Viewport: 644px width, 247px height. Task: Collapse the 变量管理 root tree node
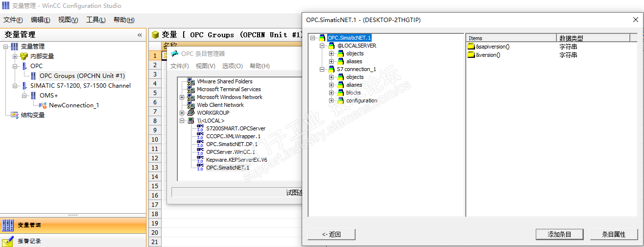point(5,47)
